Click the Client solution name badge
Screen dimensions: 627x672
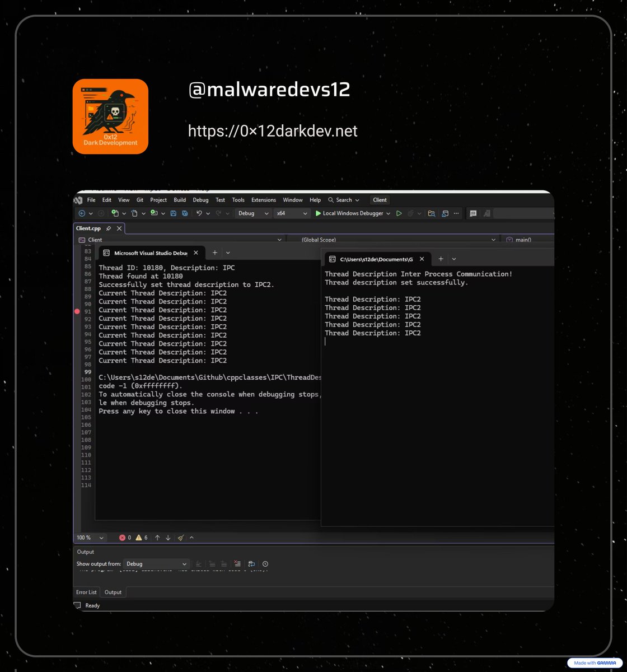[x=380, y=200]
